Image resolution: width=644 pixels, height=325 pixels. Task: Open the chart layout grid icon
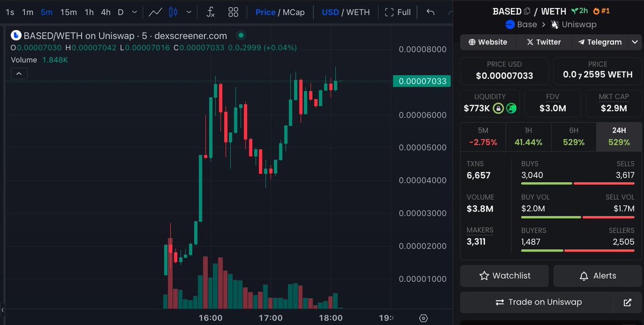pos(233,12)
